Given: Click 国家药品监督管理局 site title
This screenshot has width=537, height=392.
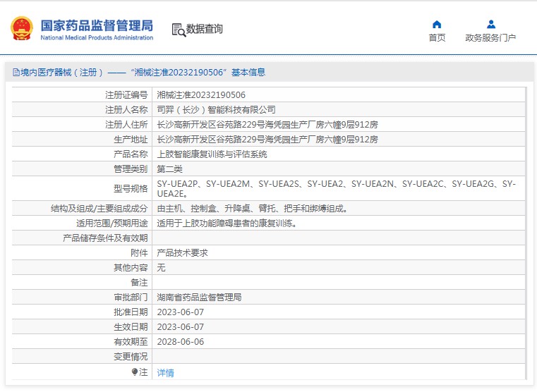Looking at the screenshot, I should (x=97, y=25).
